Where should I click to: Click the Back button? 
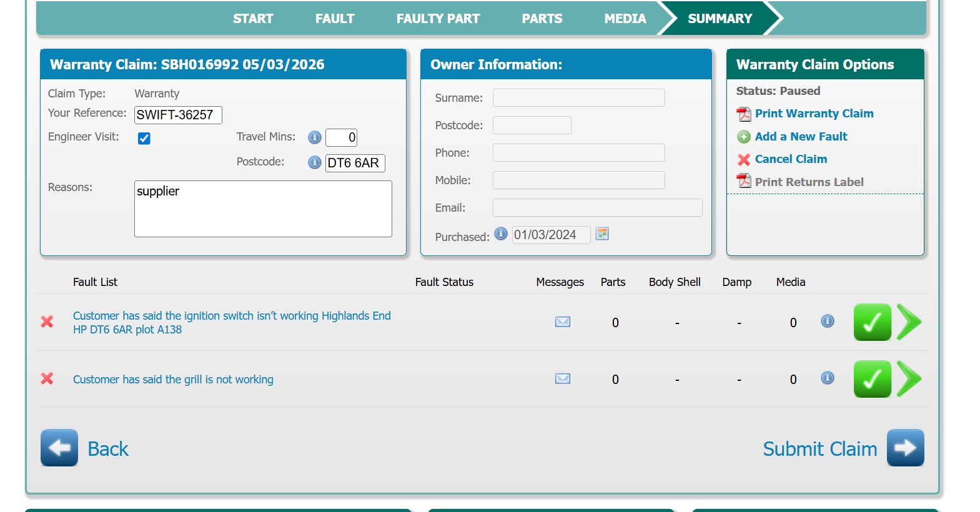[85, 448]
